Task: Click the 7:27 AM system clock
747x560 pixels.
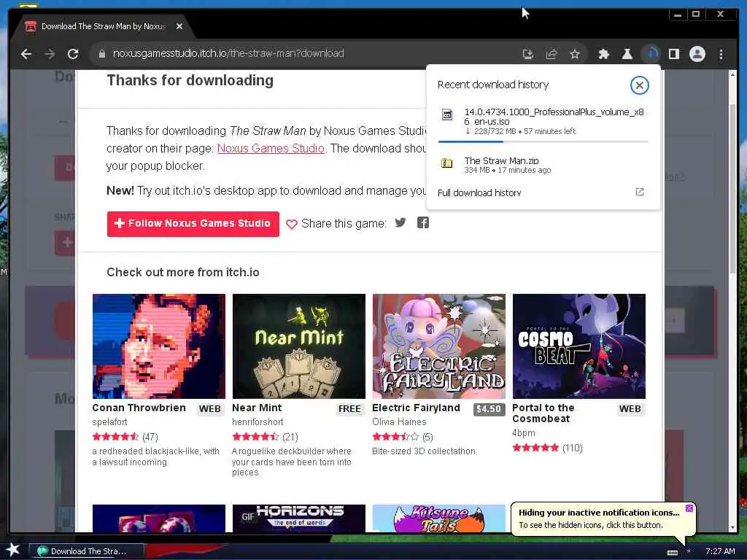Action: (x=720, y=551)
